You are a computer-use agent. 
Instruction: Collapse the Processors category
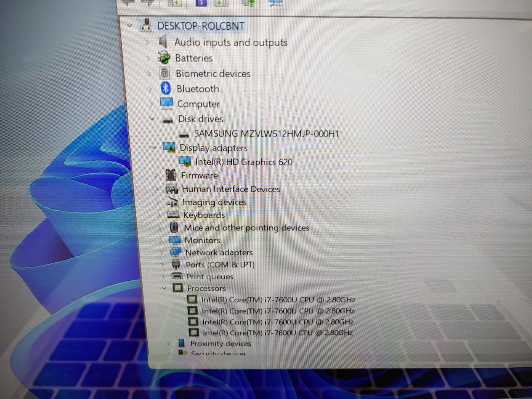pyautogui.click(x=164, y=288)
